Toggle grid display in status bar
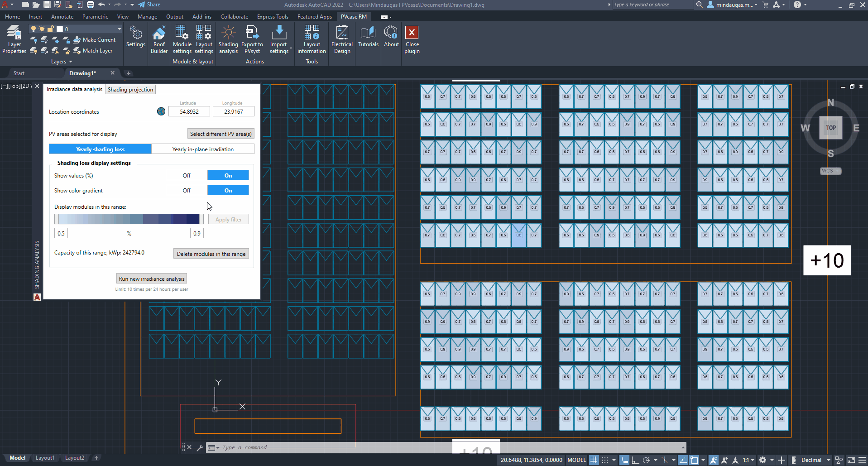Screen dimensions: 868x466 coord(594,460)
